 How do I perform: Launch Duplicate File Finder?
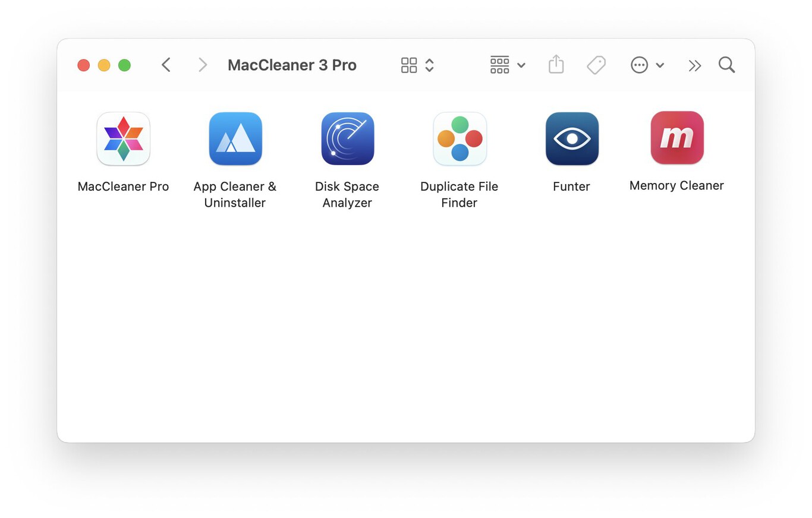[x=459, y=138]
